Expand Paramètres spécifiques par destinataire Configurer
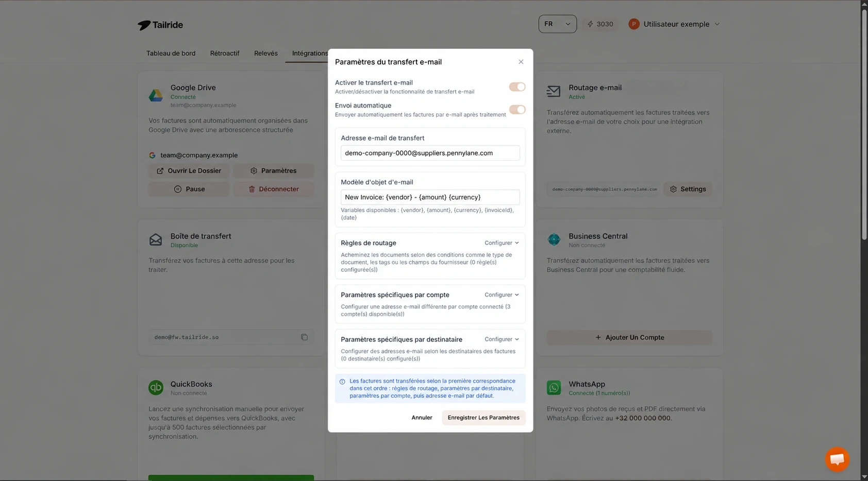The height and width of the screenshot is (481, 868). (502, 339)
